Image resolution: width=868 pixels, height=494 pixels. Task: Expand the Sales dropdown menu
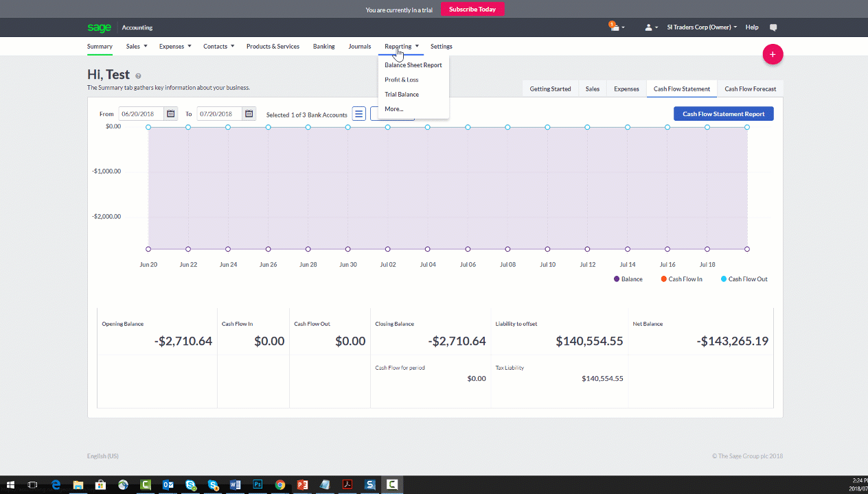[137, 47]
